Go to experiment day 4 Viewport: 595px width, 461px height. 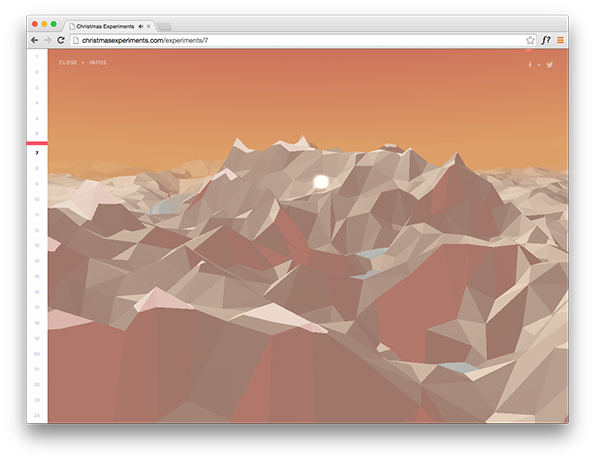(x=37, y=103)
